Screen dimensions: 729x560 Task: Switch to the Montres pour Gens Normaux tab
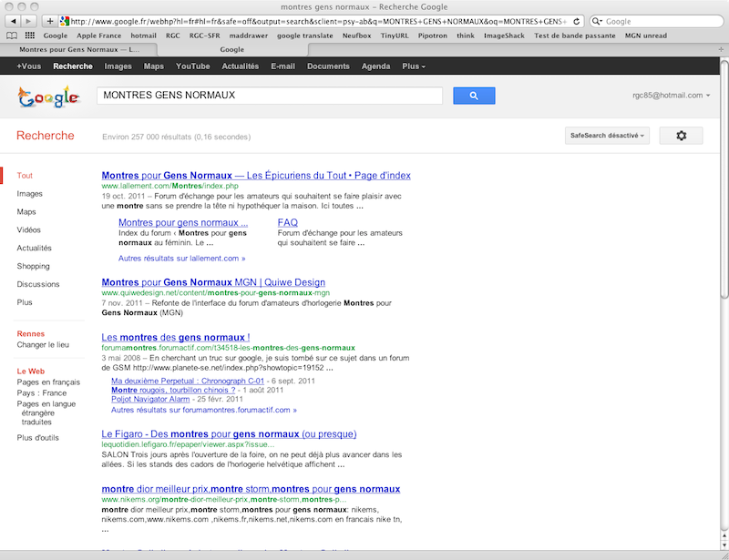[79, 49]
